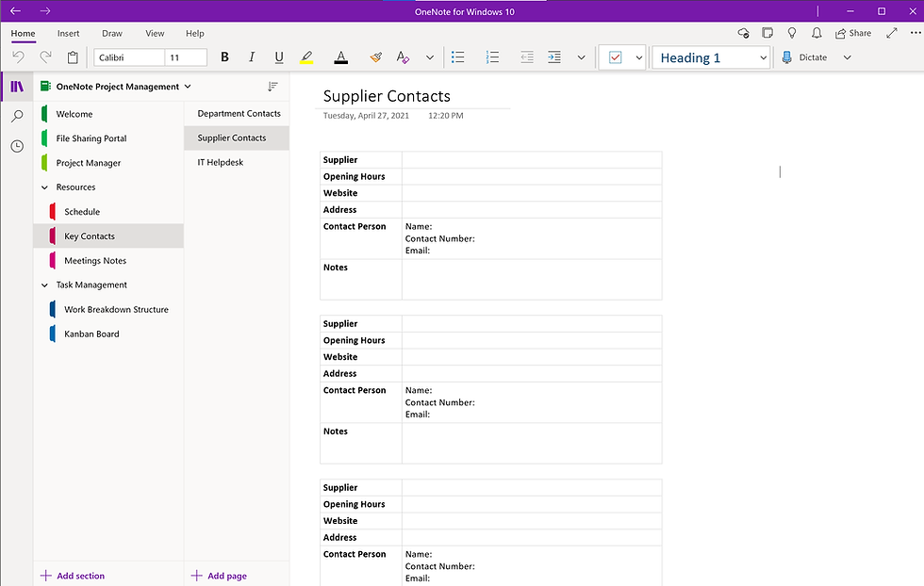Click the sort pages icon
The image size is (924, 586).
[x=272, y=87]
